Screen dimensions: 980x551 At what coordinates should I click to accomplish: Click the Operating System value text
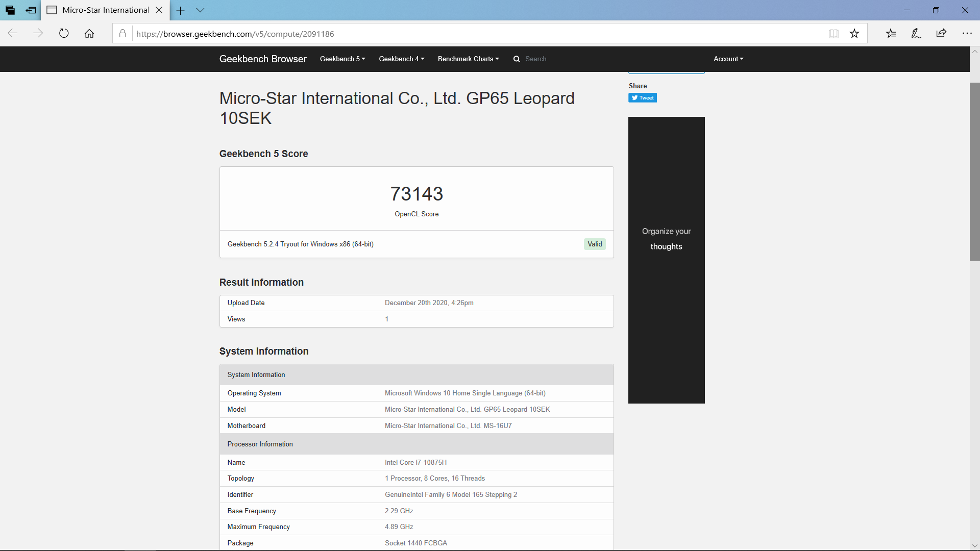(x=465, y=393)
